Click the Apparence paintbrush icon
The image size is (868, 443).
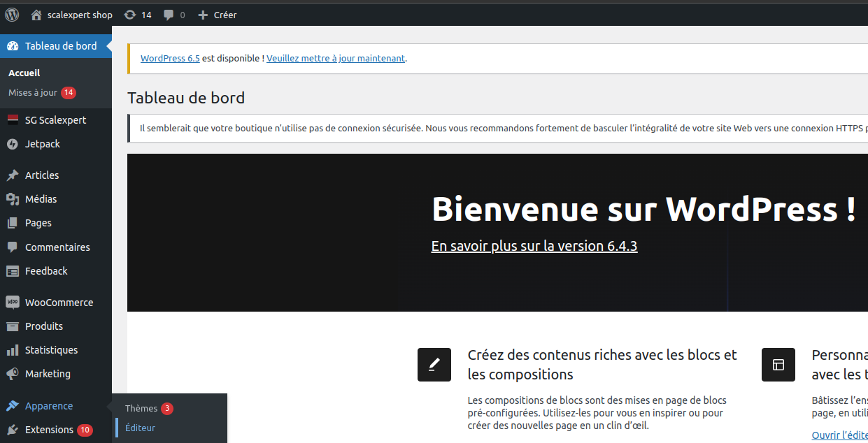click(x=13, y=406)
